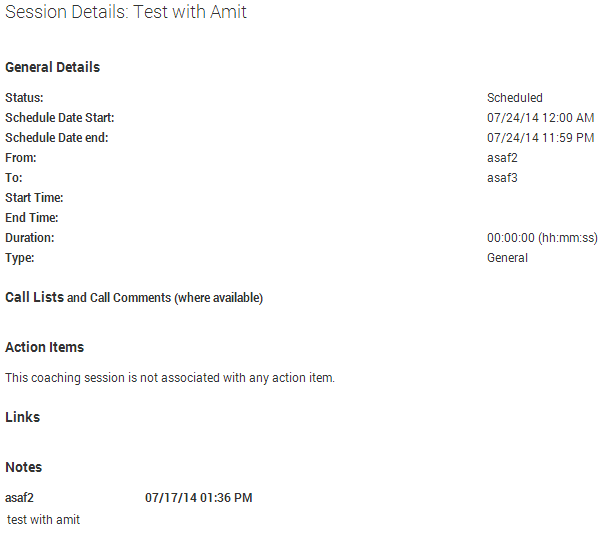Screen dimensions: 606x533
Task: Click the 'General' value in the Type row
Action: tap(507, 258)
